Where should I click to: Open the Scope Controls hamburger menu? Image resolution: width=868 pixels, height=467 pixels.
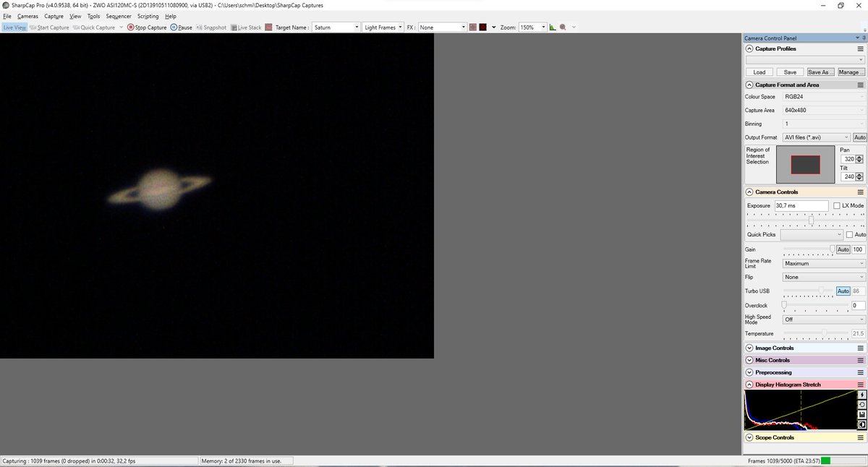(x=860, y=437)
